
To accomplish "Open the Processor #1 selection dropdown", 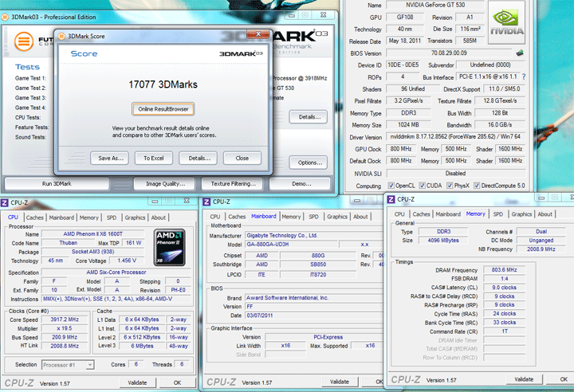I will click(68, 365).
